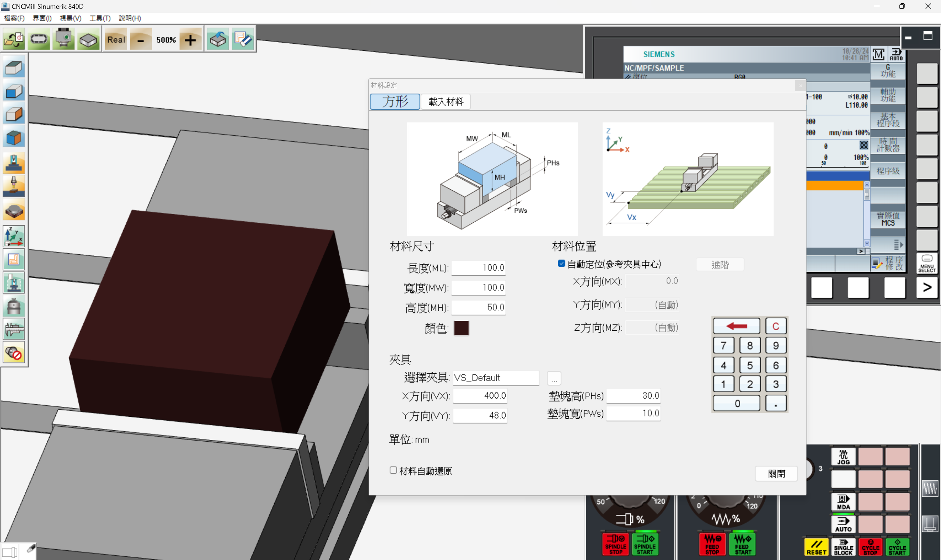Screen dimensions: 941x560
Task: Click the green CYCLE START key
Action: [x=897, y=547]
